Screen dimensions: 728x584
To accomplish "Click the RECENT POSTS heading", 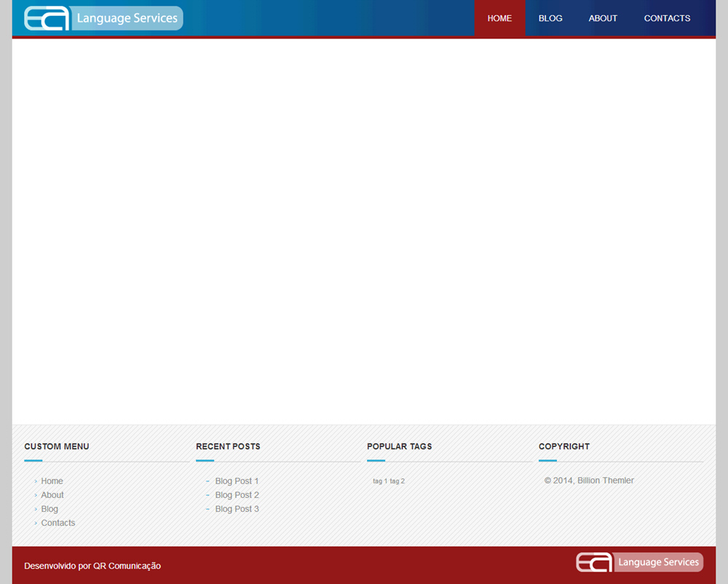I will (x=228, y=446).
